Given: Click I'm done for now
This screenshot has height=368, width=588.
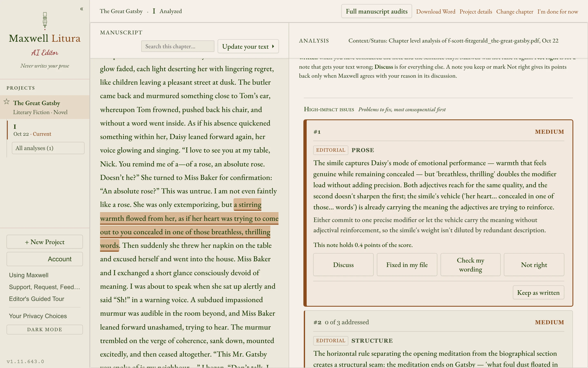Looking at the screenshot, I should pyautogui.click(x=558, y=12).
